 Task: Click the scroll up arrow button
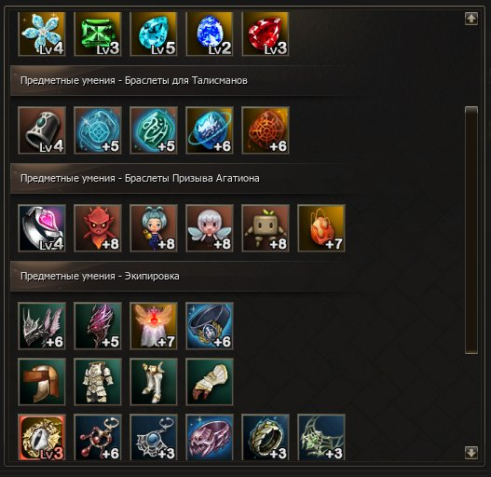[471, 19]
